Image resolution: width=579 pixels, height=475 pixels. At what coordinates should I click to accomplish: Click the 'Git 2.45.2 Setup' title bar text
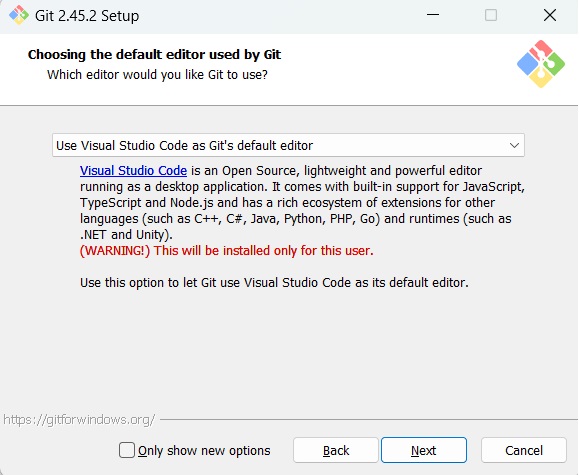(x=87, y=16)
